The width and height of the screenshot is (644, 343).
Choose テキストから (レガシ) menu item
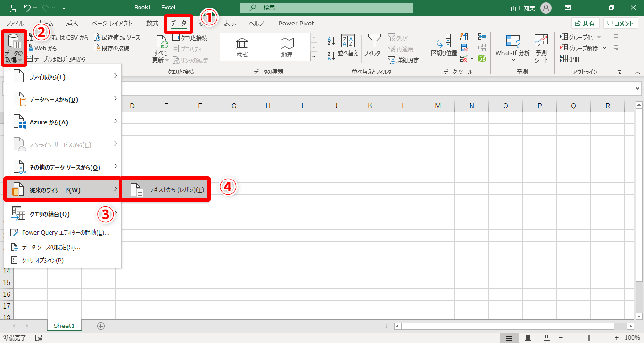point(165,190)
